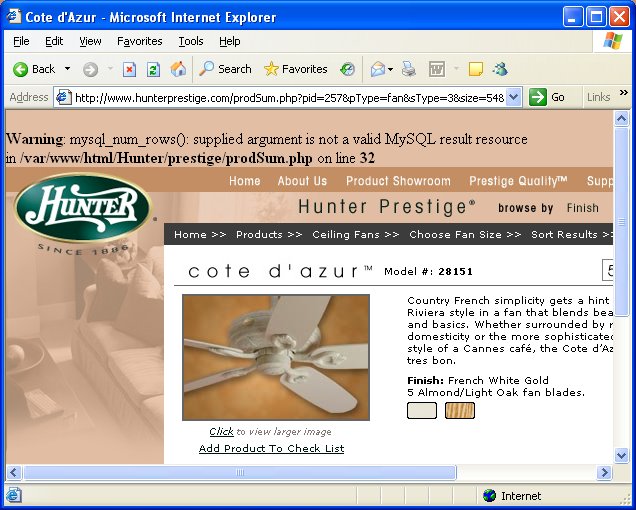Open the Tools menu
The image size is (636, 510).
click(191, 41)
